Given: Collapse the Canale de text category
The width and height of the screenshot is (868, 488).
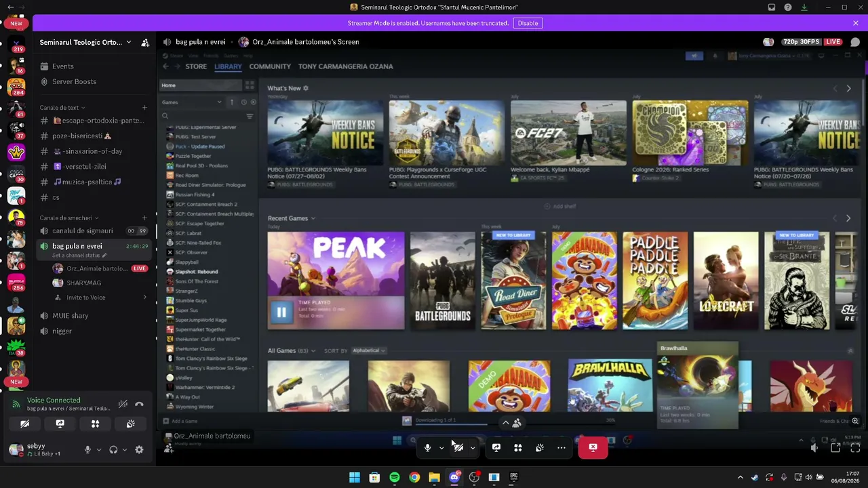Looking at the screenshot, I should click(x=62, y=108).
